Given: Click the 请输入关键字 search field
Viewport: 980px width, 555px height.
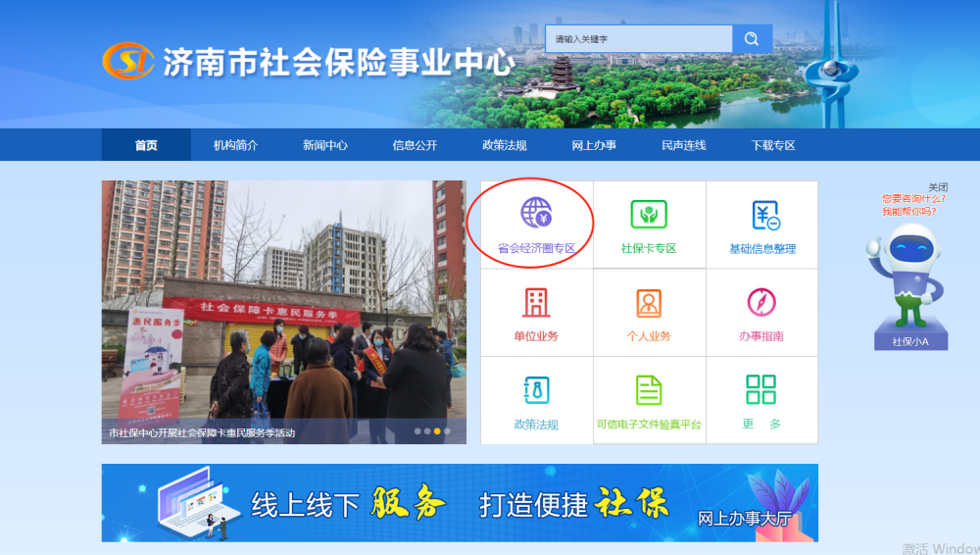Looking at the screenshot, I should [x=639, y=39].
